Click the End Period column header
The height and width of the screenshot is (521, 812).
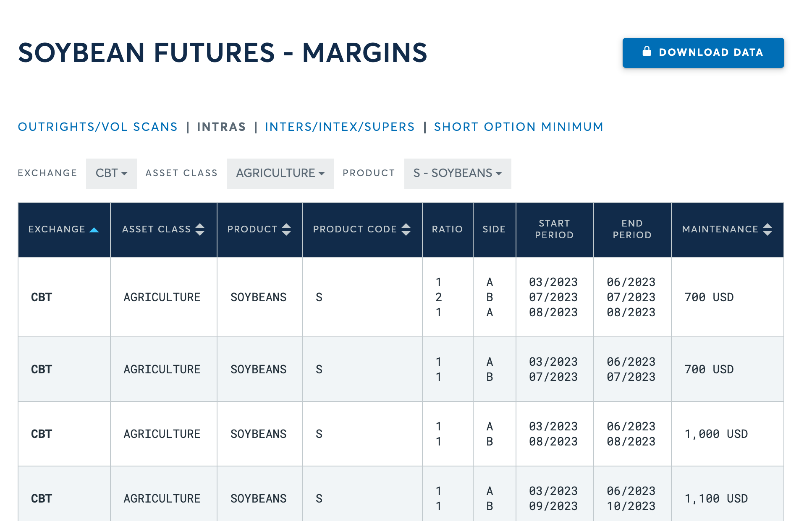[632, 229]
